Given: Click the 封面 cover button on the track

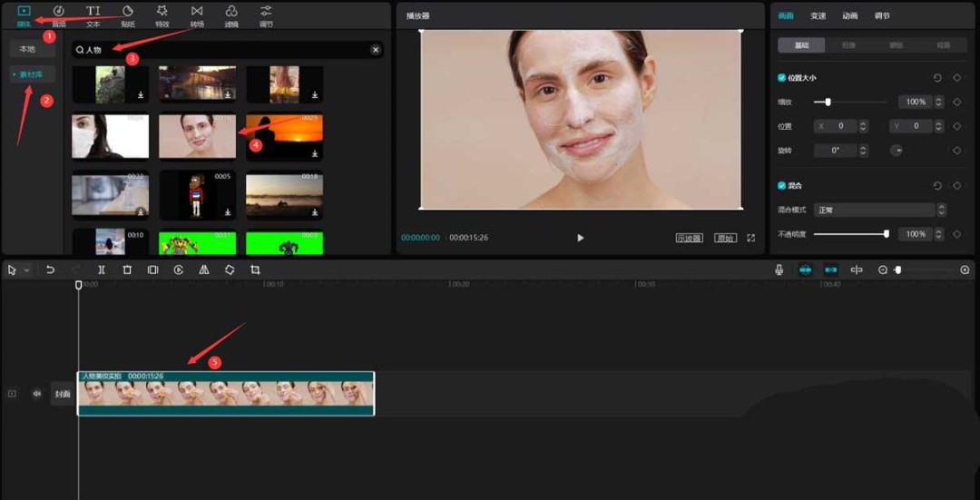Looking at the screenshot, I should (x=62, y=394).
